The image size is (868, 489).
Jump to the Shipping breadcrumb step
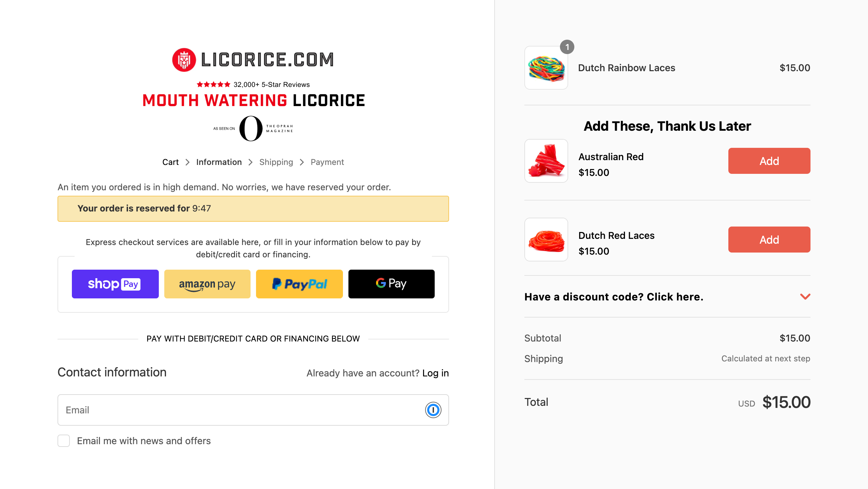point(276,162)
